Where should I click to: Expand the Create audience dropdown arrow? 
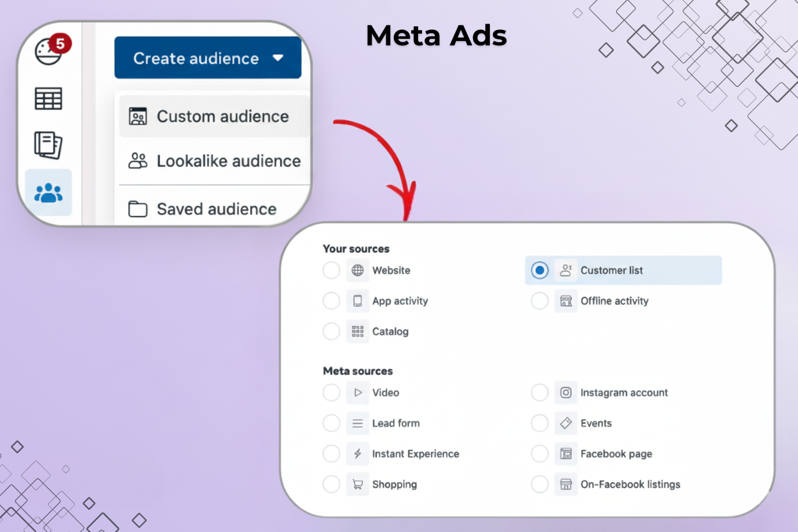278,58
